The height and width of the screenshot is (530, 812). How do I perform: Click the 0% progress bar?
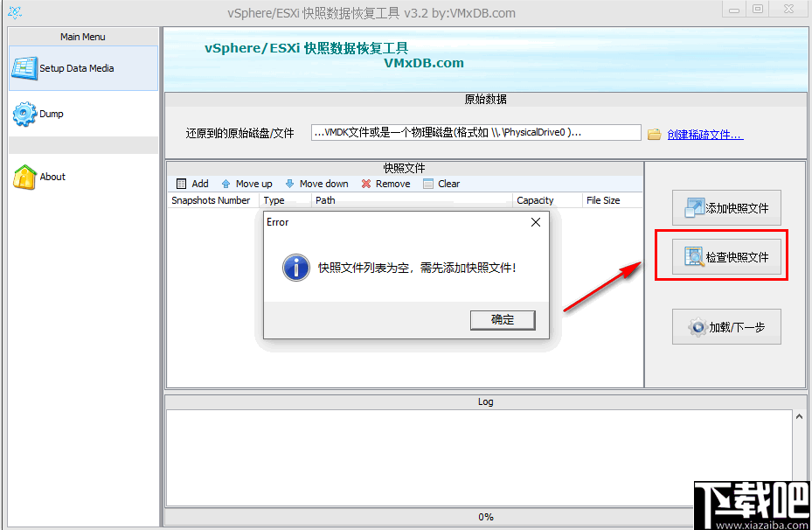[486, 517]
